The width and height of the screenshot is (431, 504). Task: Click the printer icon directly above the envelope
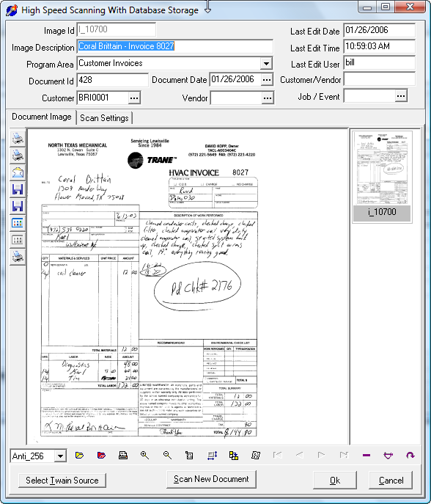18,156
